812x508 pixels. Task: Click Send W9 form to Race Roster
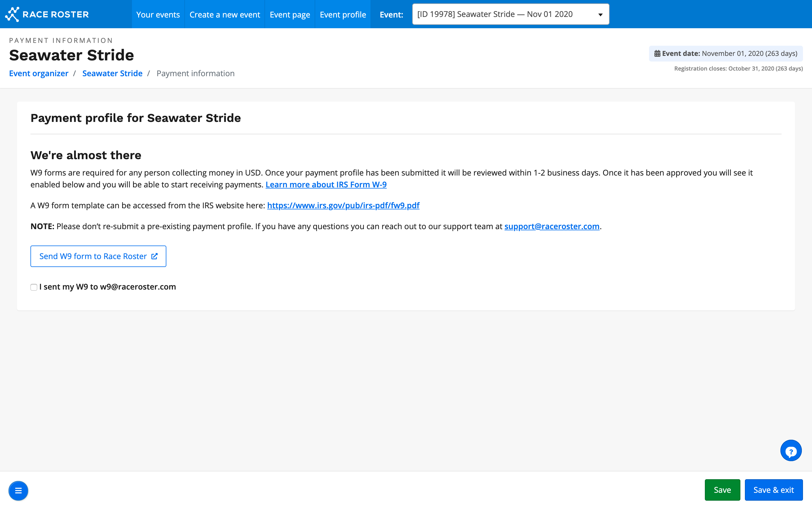point(98,256)
